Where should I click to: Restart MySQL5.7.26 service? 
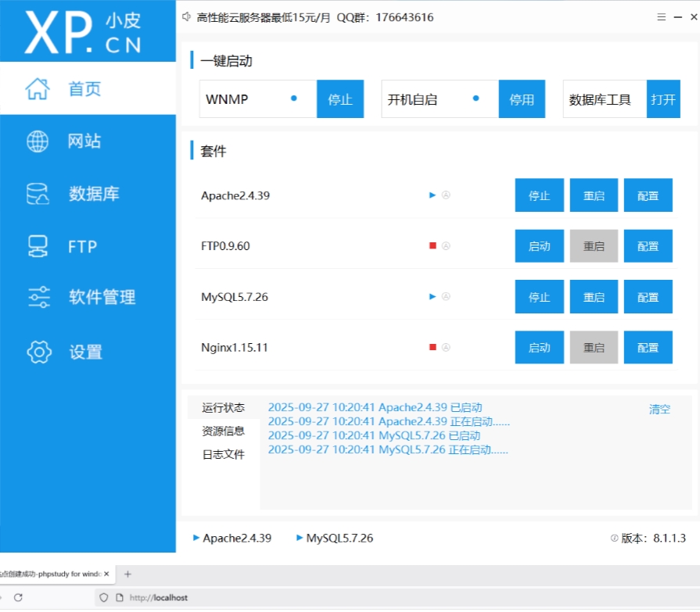coord(594,297)
